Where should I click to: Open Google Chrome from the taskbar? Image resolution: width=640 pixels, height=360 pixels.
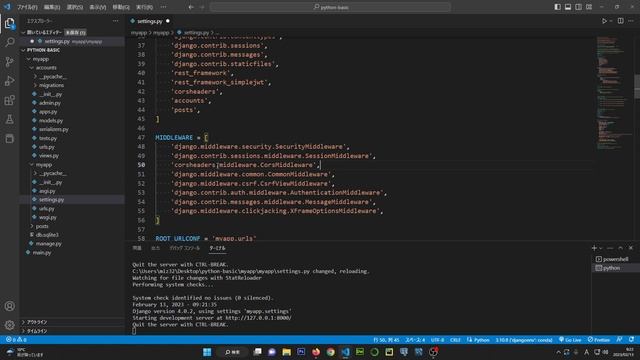tap(331, 352)
